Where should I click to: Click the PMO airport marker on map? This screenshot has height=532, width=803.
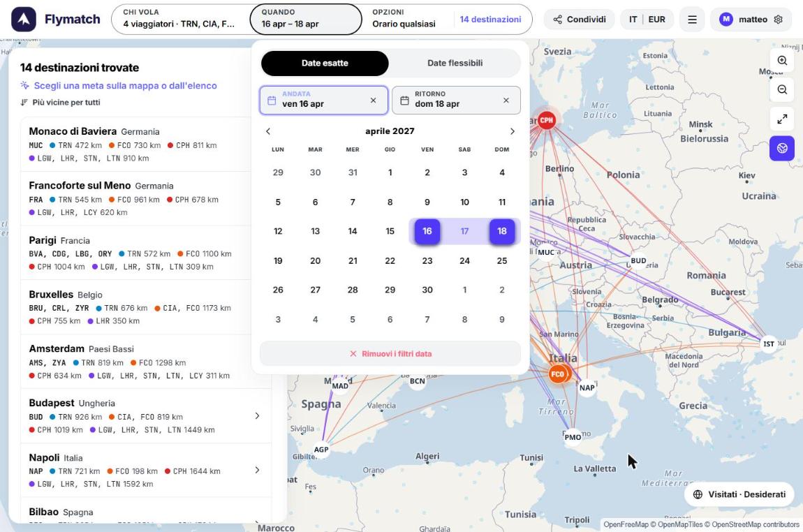(573, 437)
